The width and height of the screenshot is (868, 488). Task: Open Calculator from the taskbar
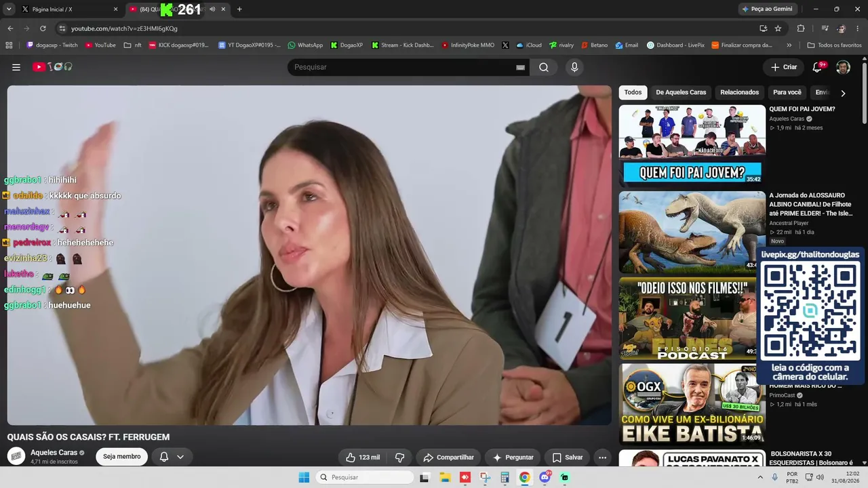(x=505, y=477)
